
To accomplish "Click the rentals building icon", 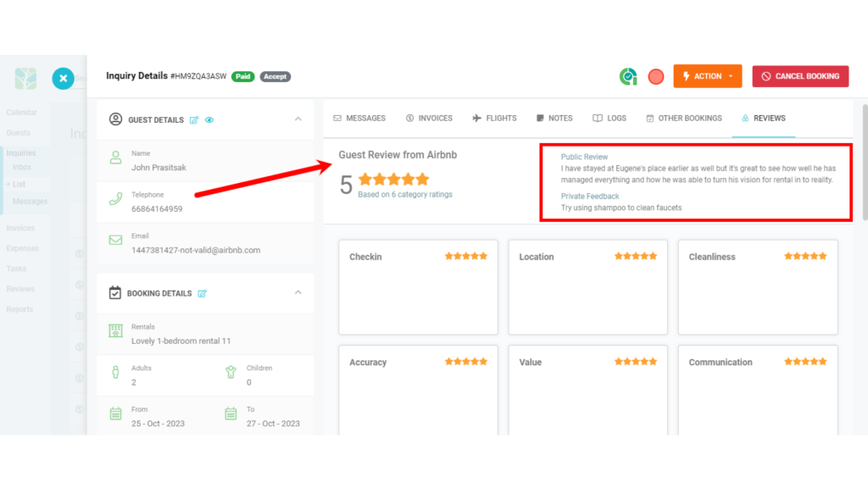I will pos(115,331).
